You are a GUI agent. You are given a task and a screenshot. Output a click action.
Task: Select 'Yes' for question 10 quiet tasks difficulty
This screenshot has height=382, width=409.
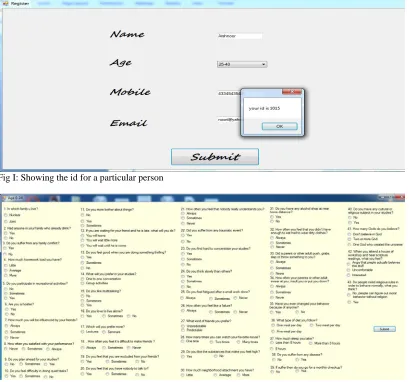pyautogui.click(x=7, y=376)
